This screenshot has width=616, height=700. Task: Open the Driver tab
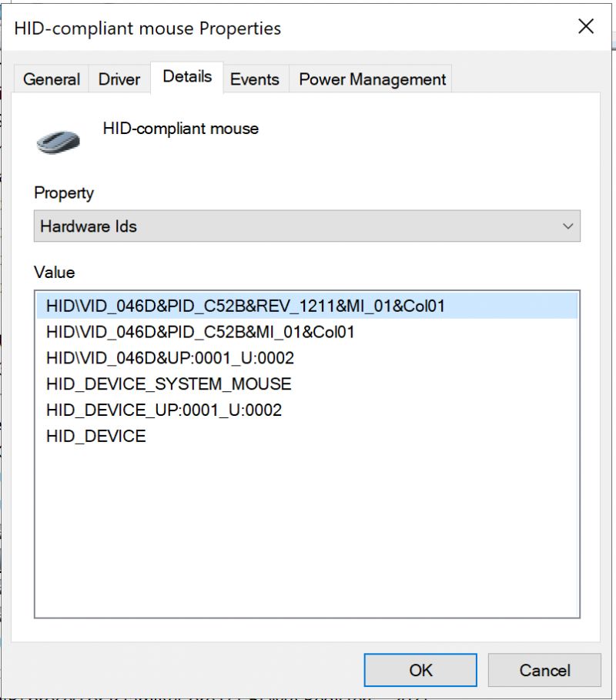(118, 79)
